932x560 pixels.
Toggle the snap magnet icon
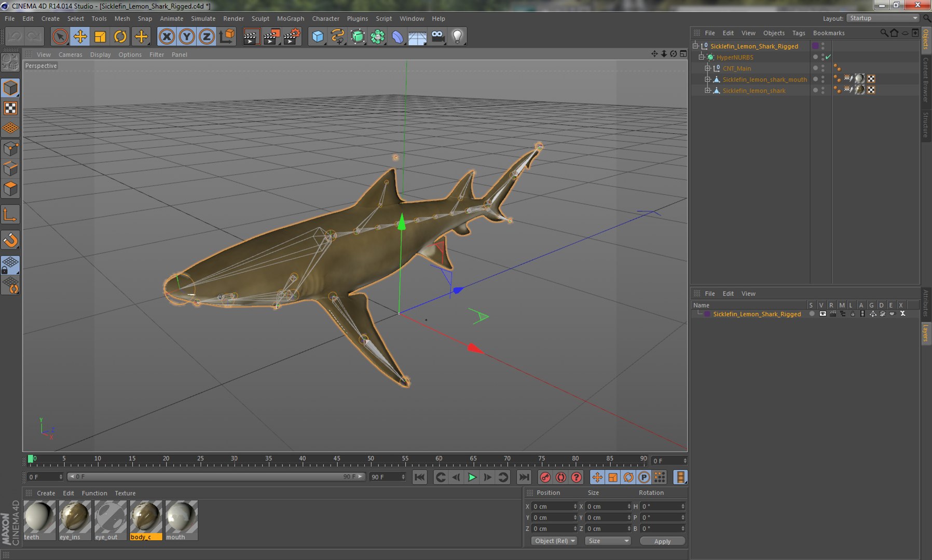coord(10,240)
